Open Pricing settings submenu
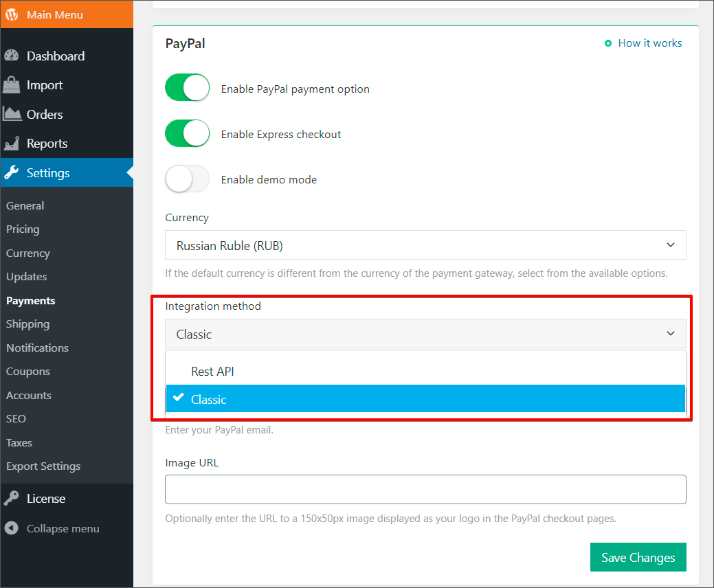This screenshot has height=588, width=714. pos(23,229)
